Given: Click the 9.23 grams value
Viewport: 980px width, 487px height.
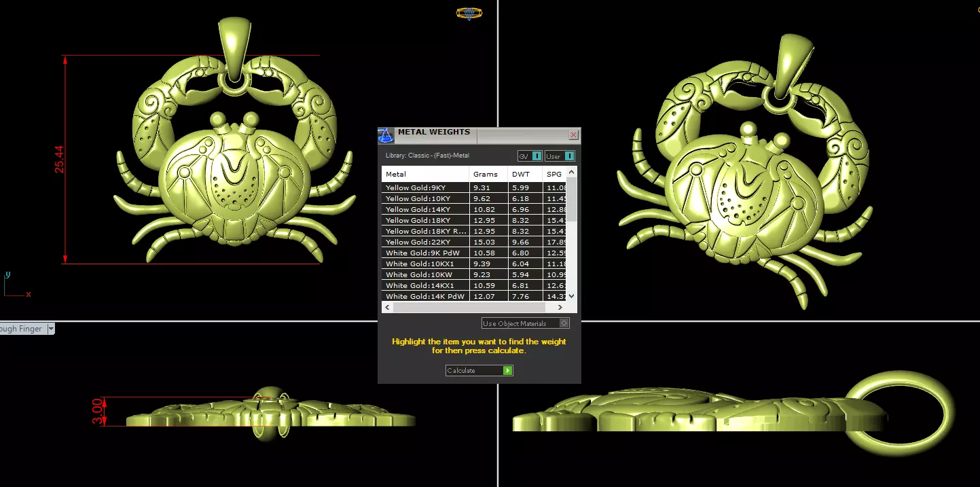Looking at the screenshot, I should click(482, 274).
